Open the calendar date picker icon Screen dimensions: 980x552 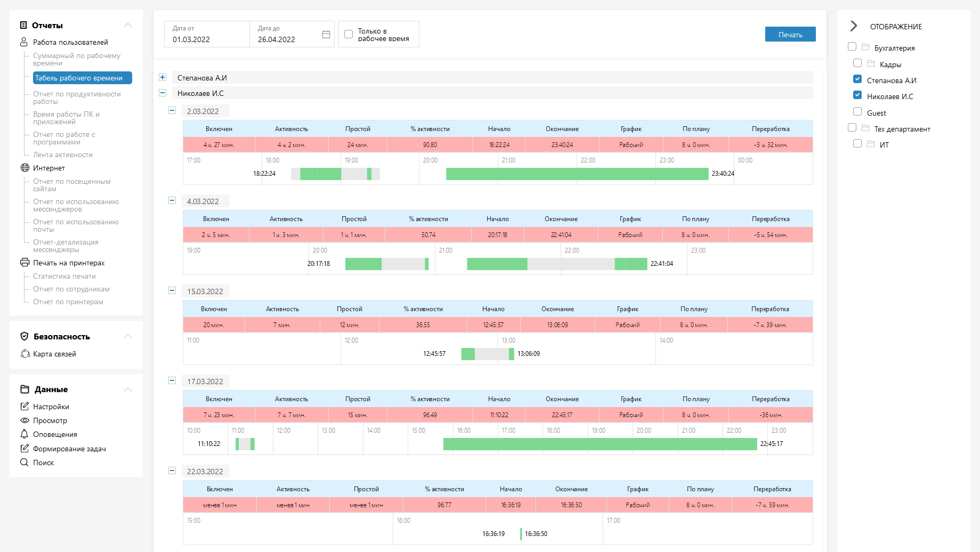tap(326, 35)
